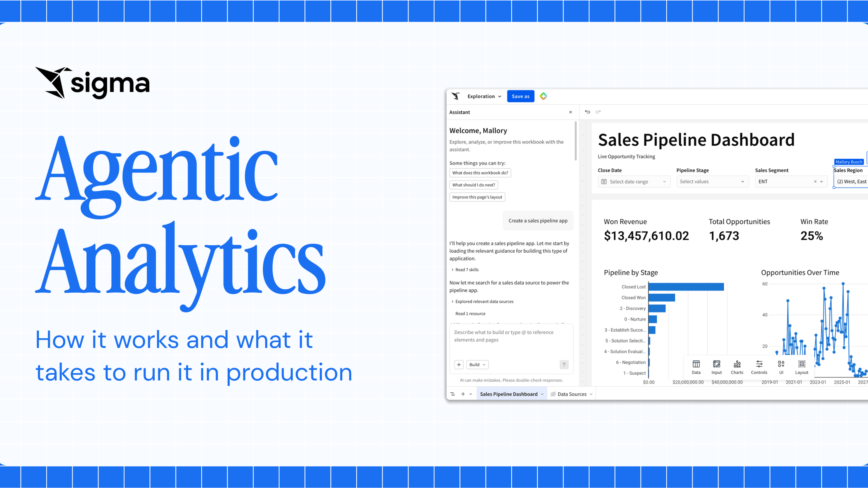Open Pipeline Stage 'Select values' dropdown
Screen dimensions: 868x488
pos(712,181)
